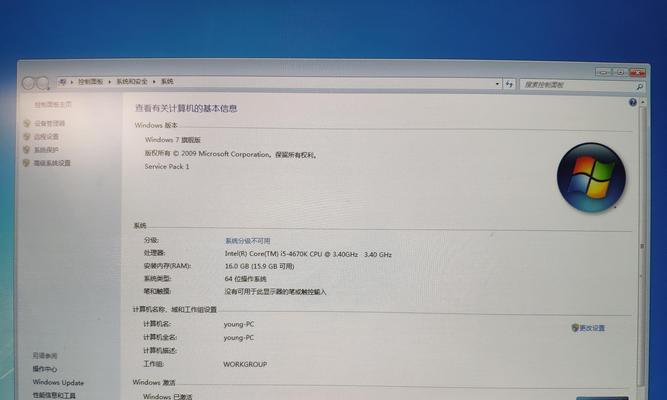This screenshot has height=400, width=667.
Task: Expand the arrow after 系统和安全 breadcrumb
Action: [154, 82]
